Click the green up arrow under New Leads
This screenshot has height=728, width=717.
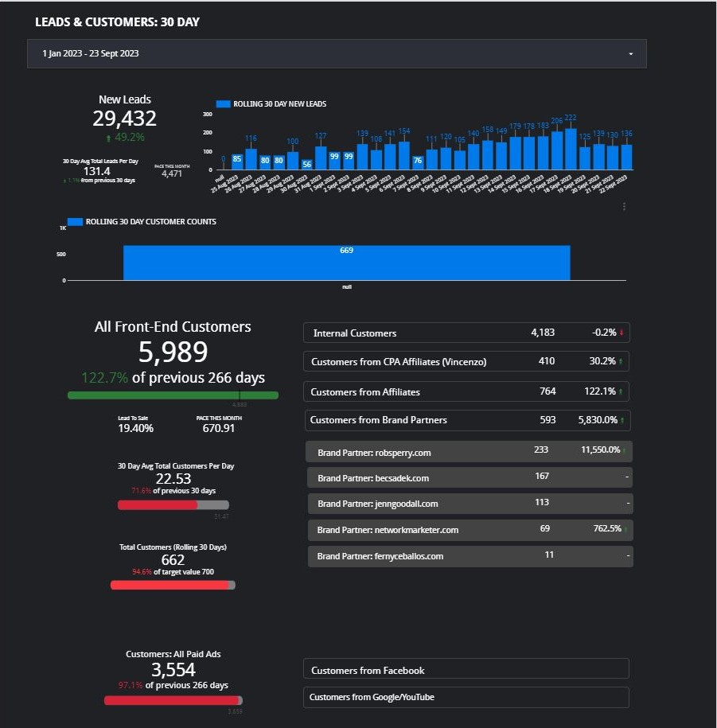click(x=109, y=138)
